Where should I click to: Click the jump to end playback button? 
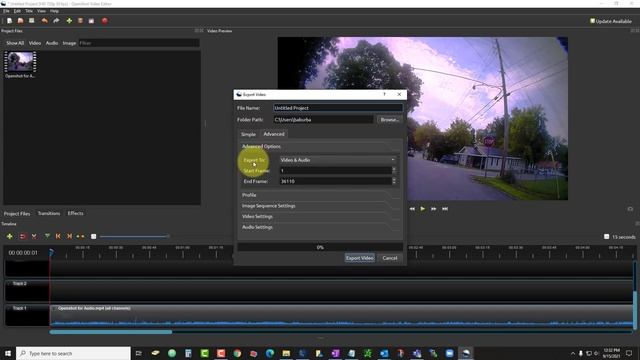coord(445,209)
